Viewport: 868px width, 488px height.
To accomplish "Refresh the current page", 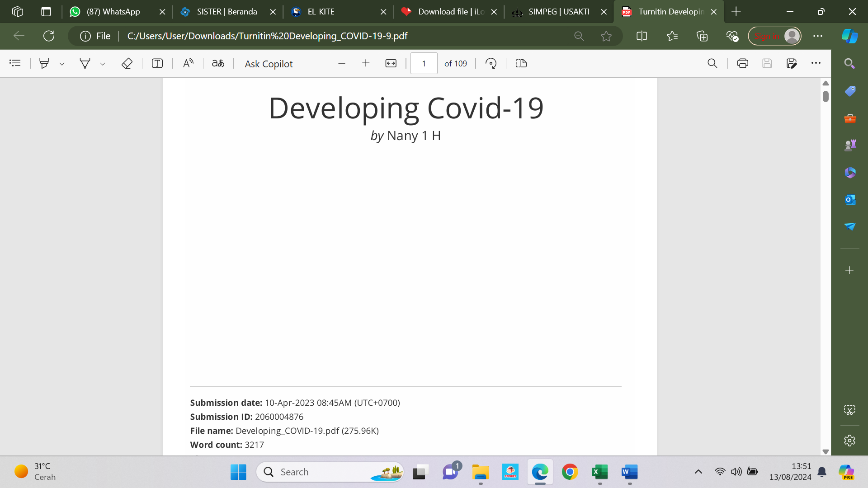I will click(x=49, y=36).
